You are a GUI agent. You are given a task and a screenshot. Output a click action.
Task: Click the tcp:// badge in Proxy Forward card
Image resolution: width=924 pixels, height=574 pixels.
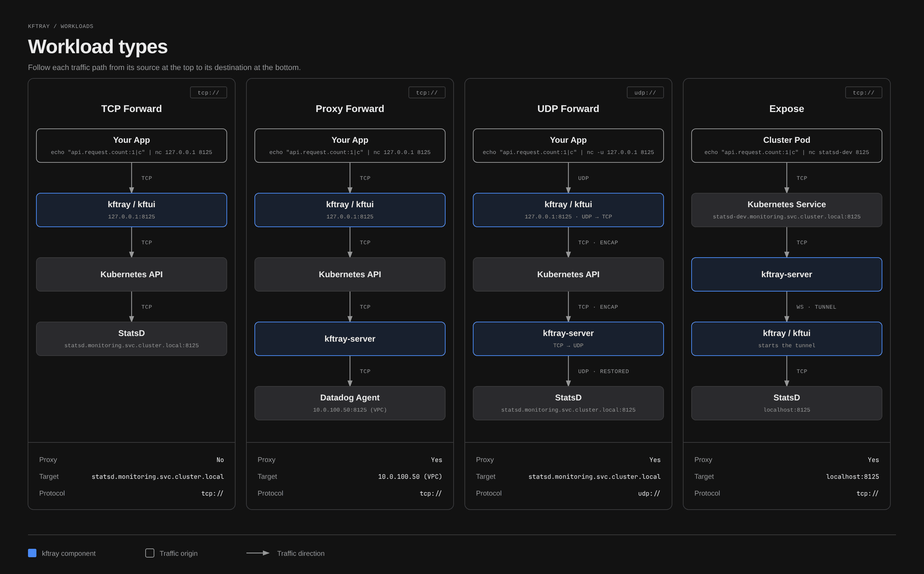click(x=427, y=93)
